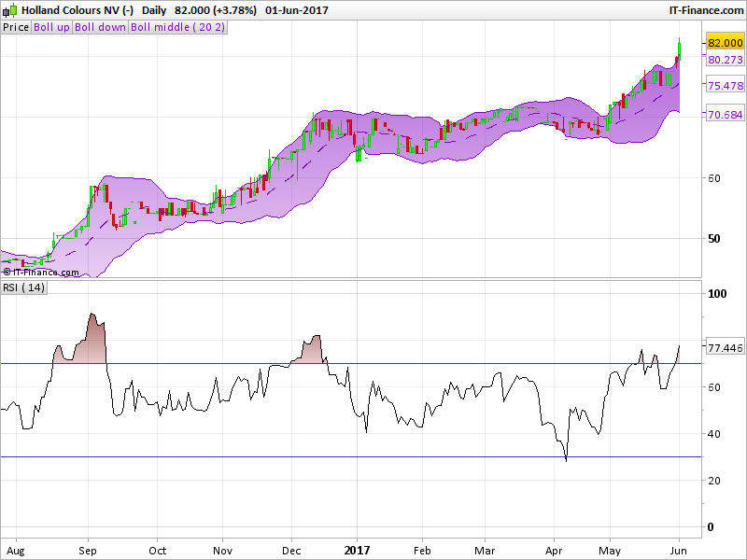Click the IT-Finance.com link at top right
This screenshot has width=747, height=560.
(x=706, y=10)
